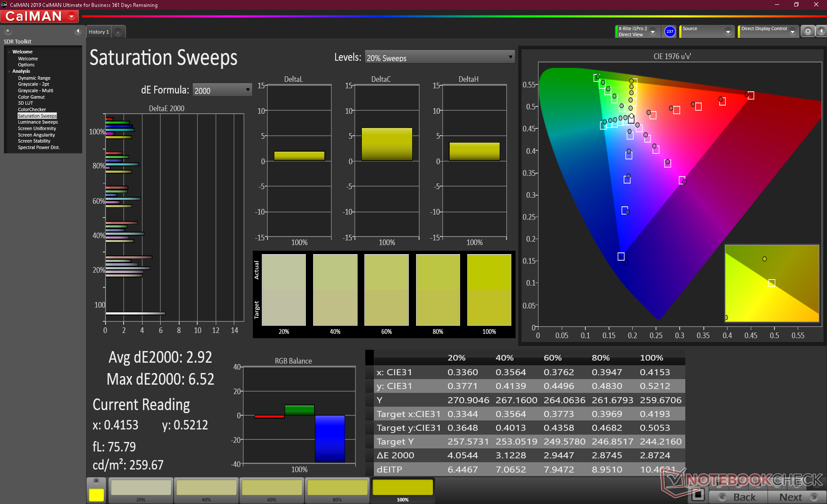This screenshot has width=827, height=504.
Task: Expand the X-Rite i1Pro 2 meter dropdown
Action: [653, 31]
